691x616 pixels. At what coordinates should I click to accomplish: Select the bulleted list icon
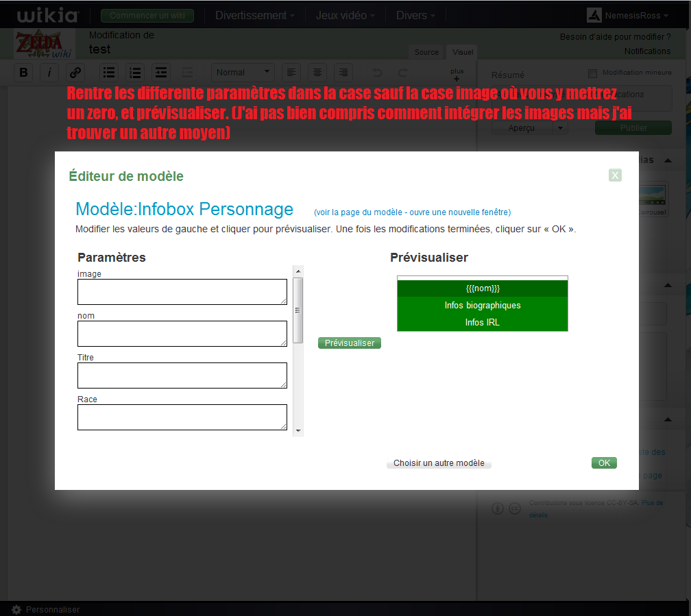(108, 73)
